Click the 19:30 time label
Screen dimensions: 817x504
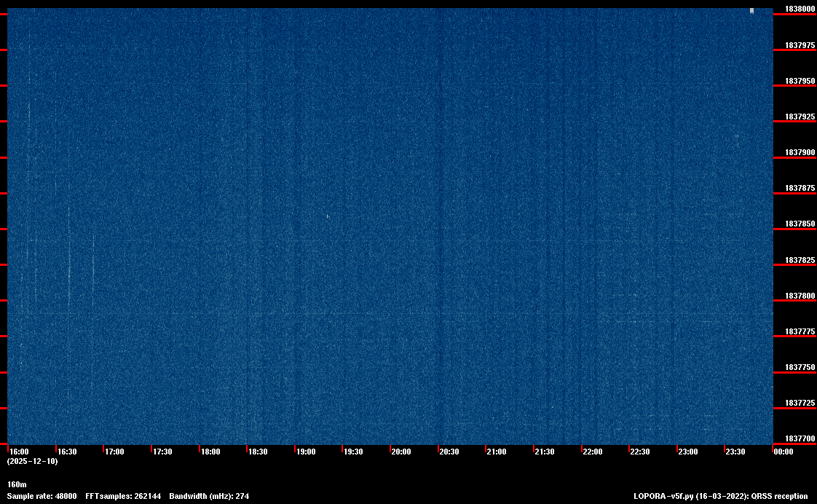click(353, 452)
